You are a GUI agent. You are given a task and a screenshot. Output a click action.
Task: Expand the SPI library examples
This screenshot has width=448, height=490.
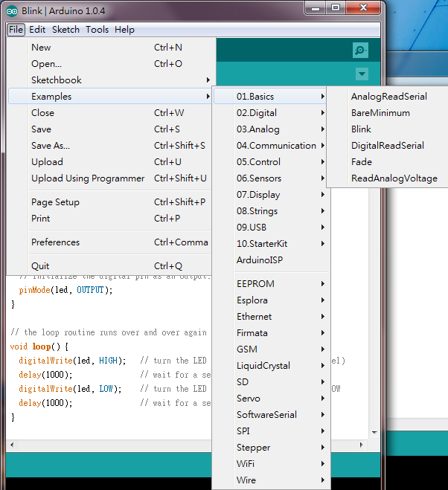(270, 431)
